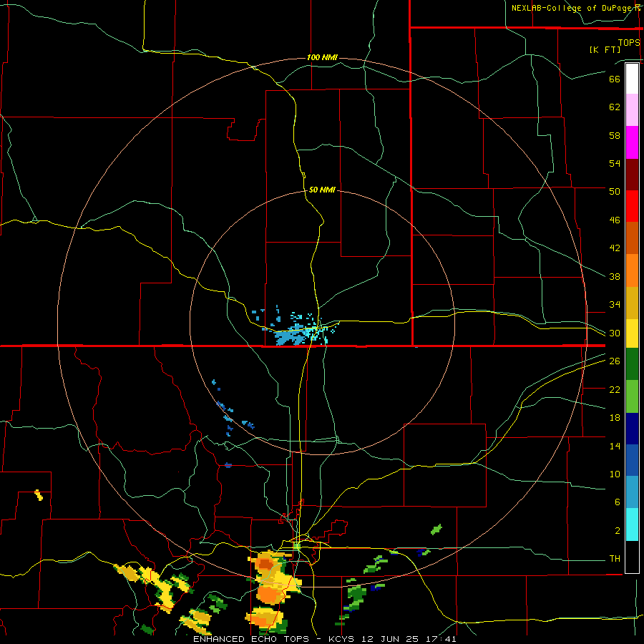Click the 50 NMI range ring label
Viewport: 644px width, 644px height.
[x=322, y=190]
